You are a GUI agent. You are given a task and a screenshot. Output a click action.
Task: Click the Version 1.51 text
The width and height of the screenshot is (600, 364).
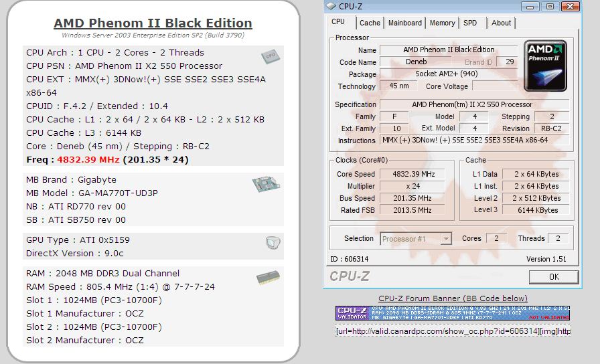[546, 259]
